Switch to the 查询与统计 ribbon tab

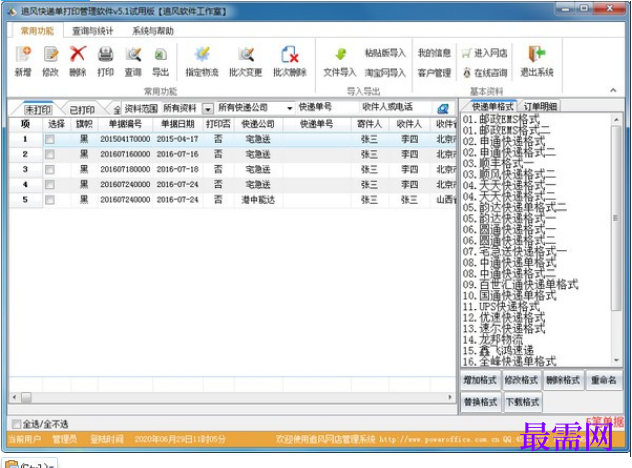[x=93, y=31]
